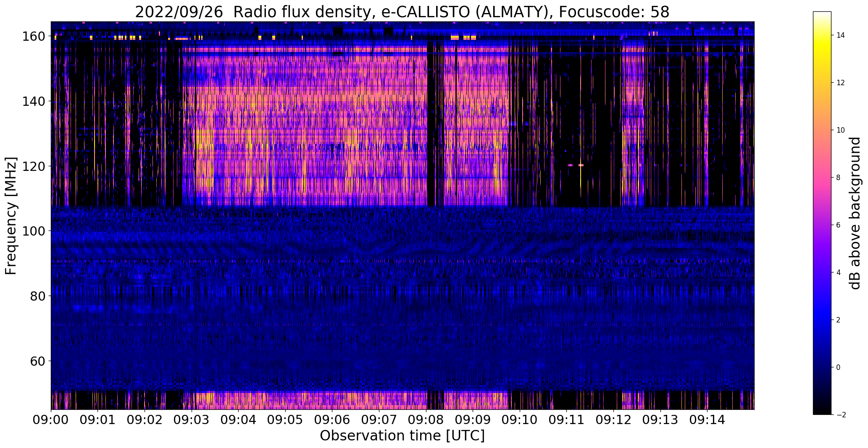Screen dimensions: 868x448
Task: Click the 09:07 time tick label
Action: tap(379, 419)
